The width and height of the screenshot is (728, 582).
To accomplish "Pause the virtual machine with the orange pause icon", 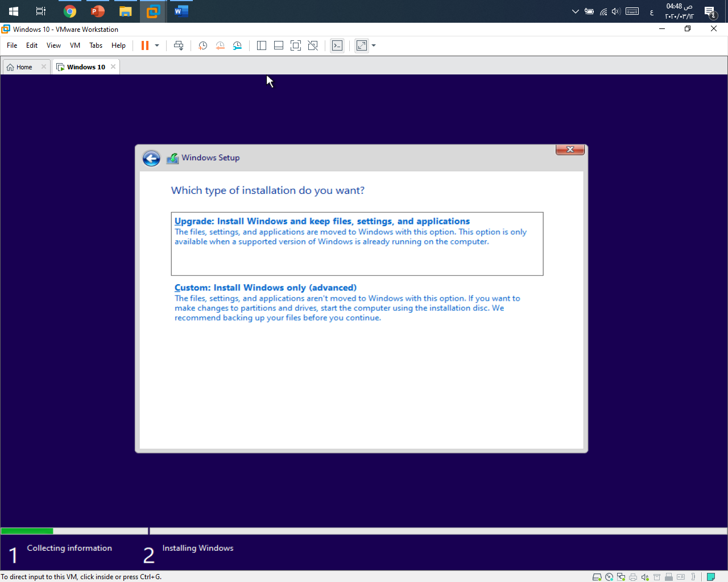I will [x=145, y=45].
